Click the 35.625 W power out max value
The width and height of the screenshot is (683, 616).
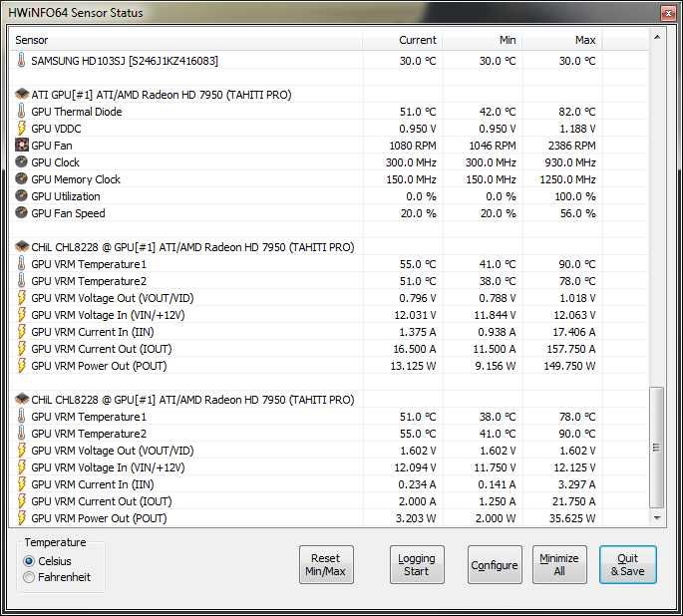572,518
